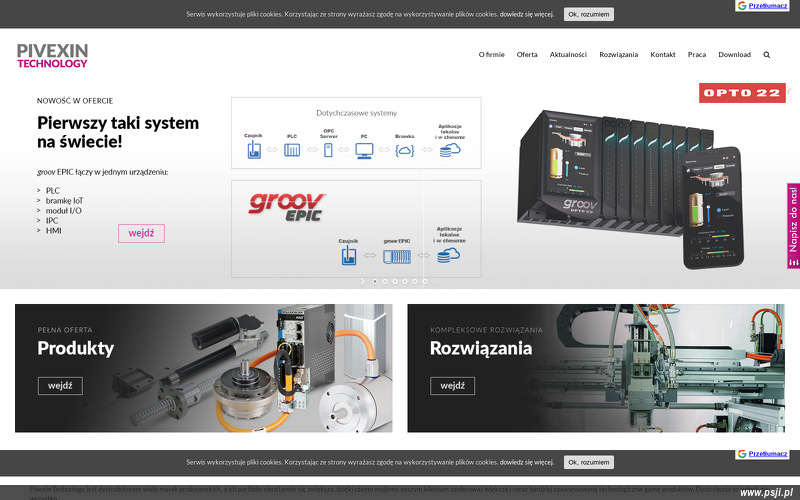
Task: Click the PEŁNA OFERTA label
Action: pyautogui.click(x=65, y=330)
